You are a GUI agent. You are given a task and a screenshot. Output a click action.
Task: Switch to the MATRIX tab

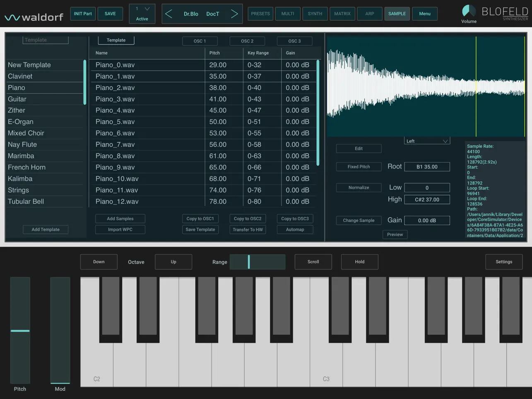click(x=342, y=14)
